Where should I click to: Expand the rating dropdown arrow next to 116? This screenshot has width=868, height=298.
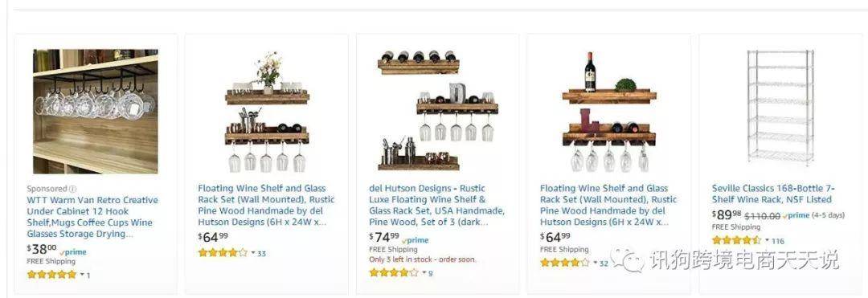point(768,240)
